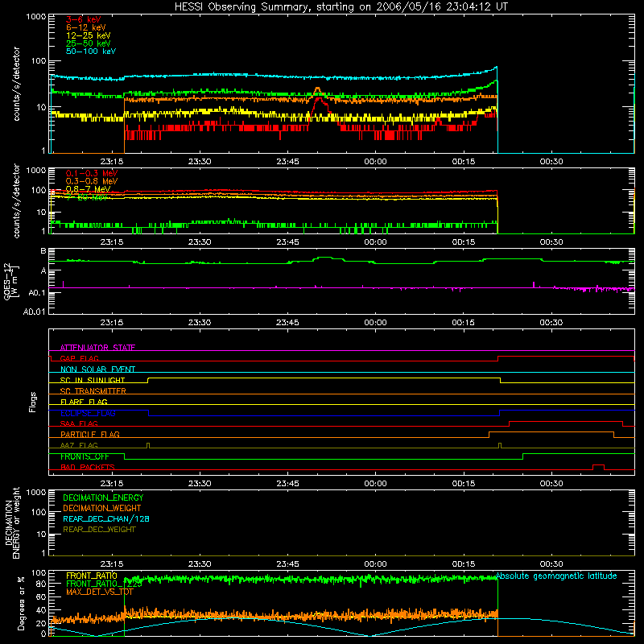
Task: Select the green 7-20 MeV legend label
Action: tap(87, 197)
